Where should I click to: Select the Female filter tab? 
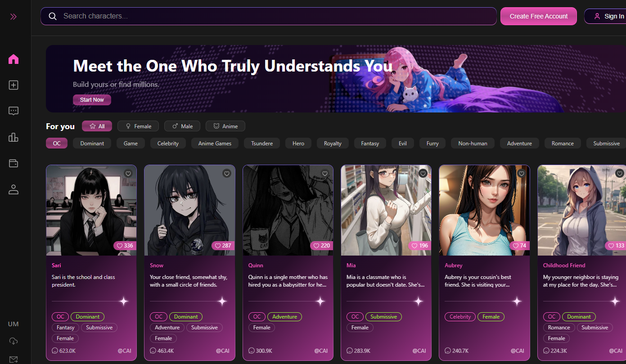138,126
